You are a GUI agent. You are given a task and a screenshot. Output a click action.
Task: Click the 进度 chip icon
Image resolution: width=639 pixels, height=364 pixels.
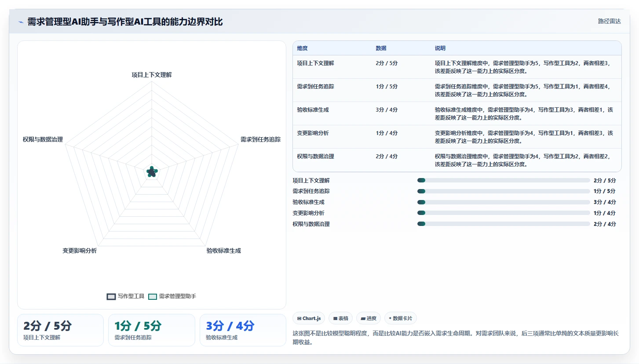click(x=363, y=318)
